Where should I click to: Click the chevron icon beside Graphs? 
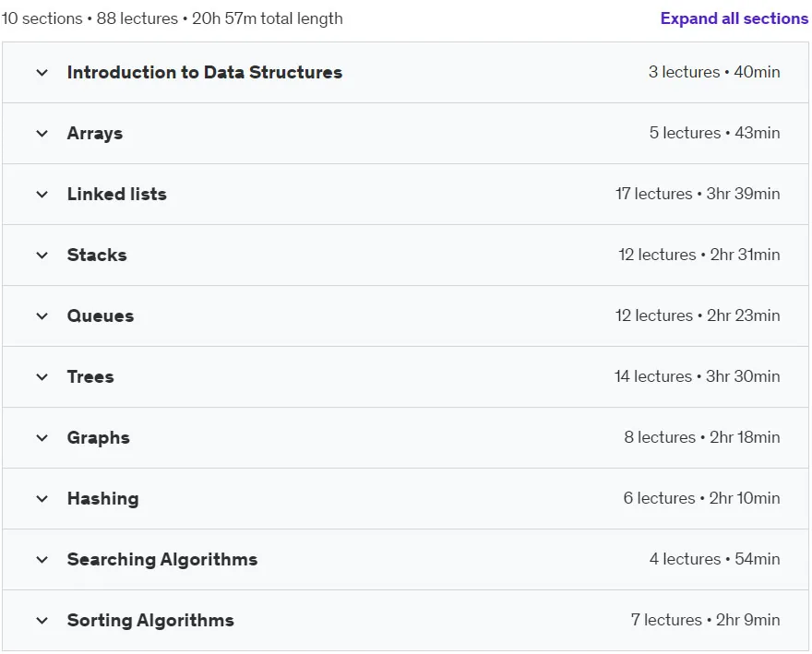42,438
